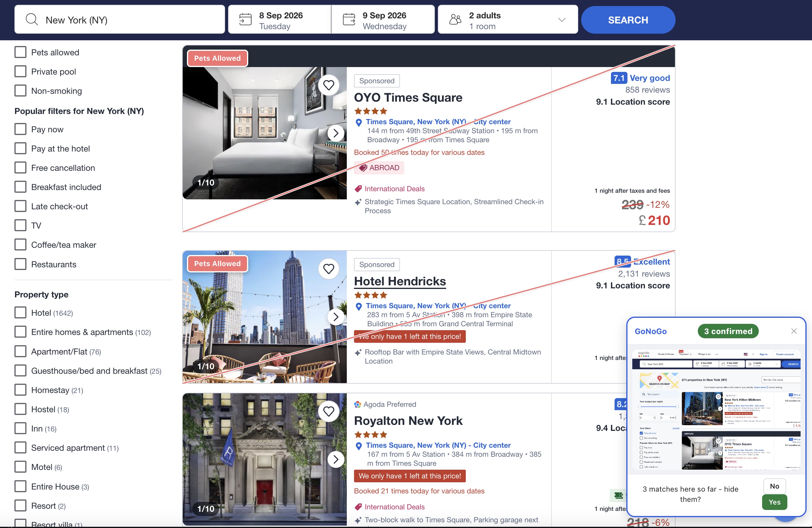Viewport: 812px width, 528px height.
Task: Save Royalton New York with the heart icon
Action: (x=328, y=412)
